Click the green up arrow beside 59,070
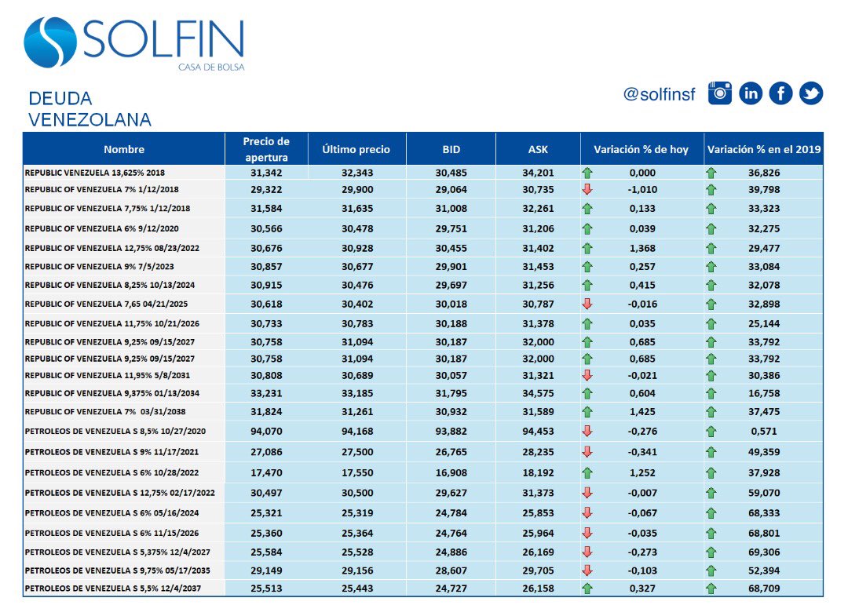 (711, 493)
